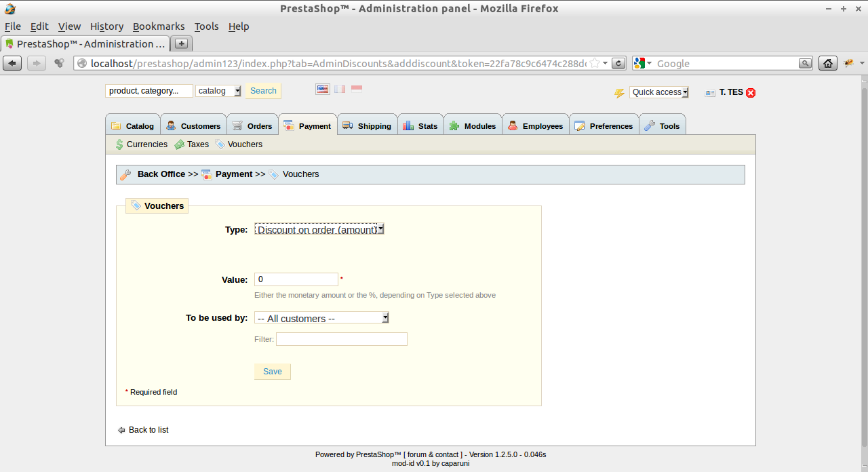Click the Indonesian flag icon
This screenshot has width=868, height=472.
pos(356,89)
